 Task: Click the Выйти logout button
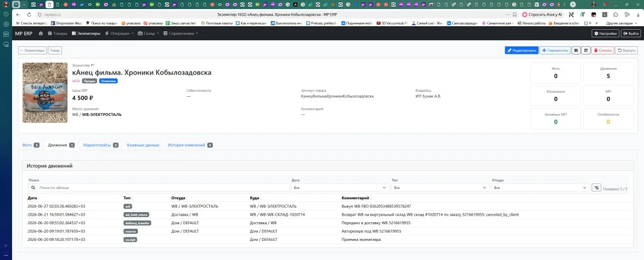[631, 34]
